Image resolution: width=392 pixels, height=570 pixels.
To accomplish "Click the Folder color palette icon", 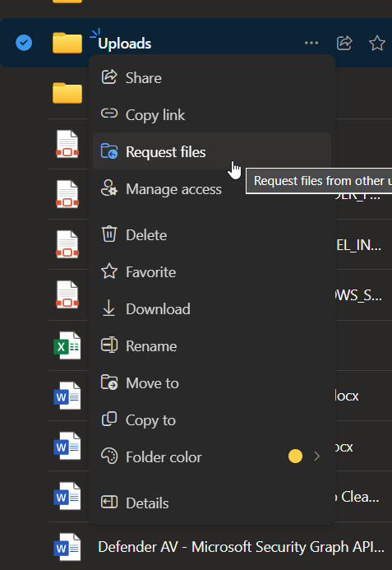I will click(x=109, y=456).
